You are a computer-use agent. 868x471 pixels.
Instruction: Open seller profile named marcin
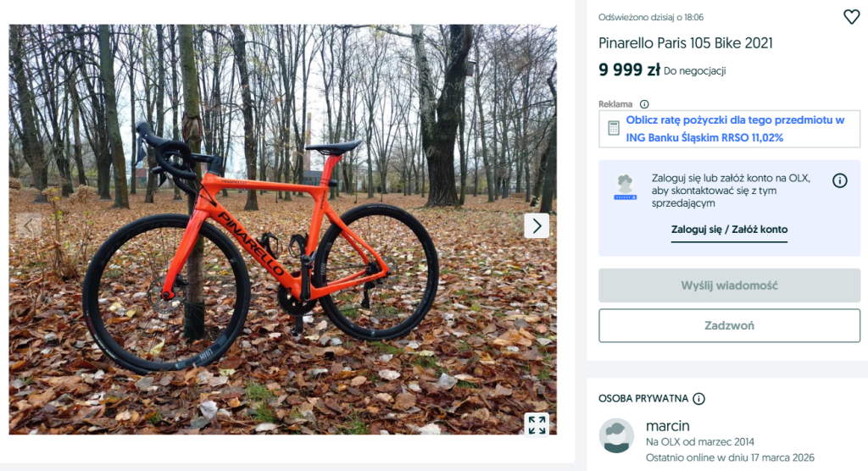pyautogui.click(x=667, y=425)
